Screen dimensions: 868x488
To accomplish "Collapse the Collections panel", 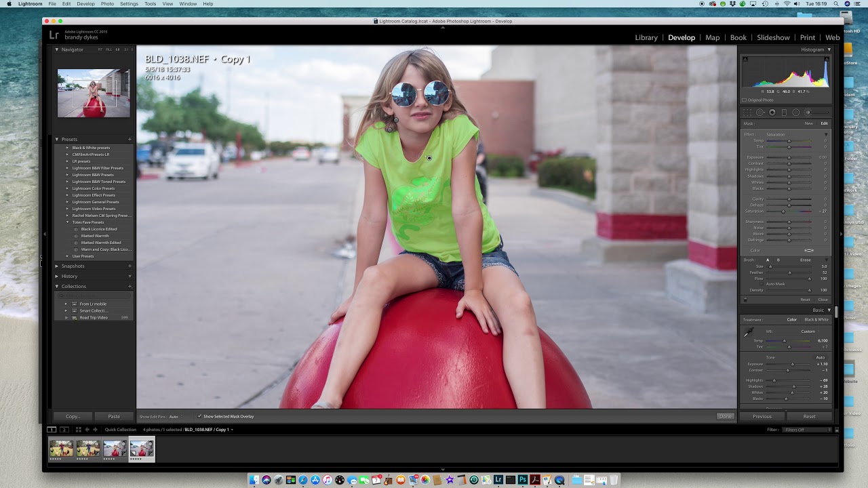I will tap(57, 286).
